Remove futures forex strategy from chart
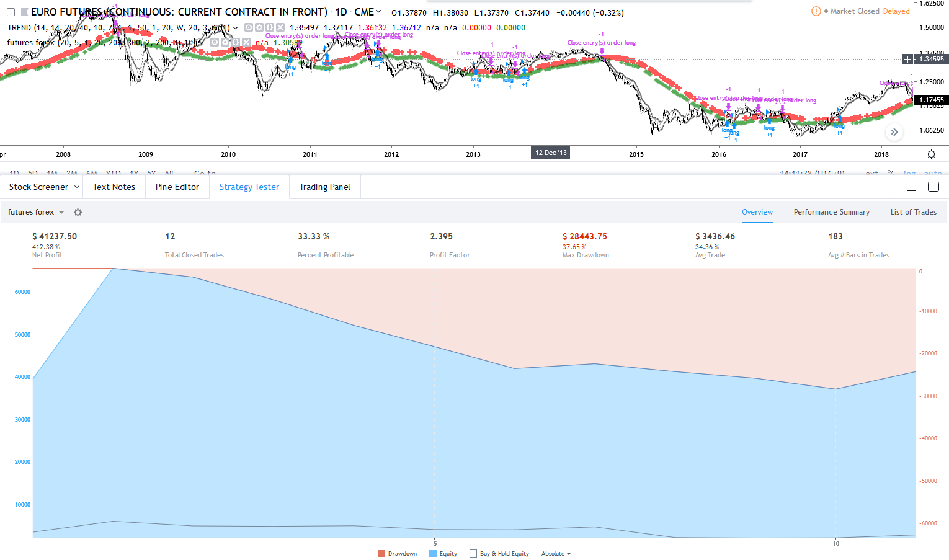Viewport: 949px width, 560px height. (246, 42)
